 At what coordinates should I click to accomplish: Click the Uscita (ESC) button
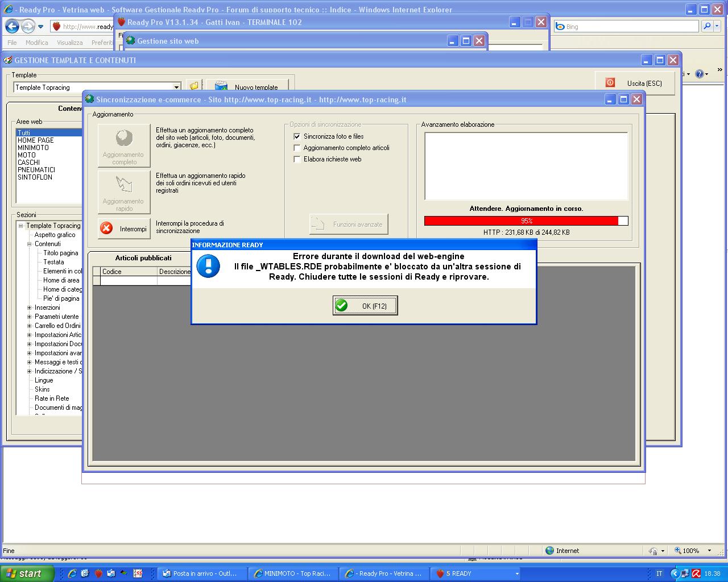click(635, 83)
